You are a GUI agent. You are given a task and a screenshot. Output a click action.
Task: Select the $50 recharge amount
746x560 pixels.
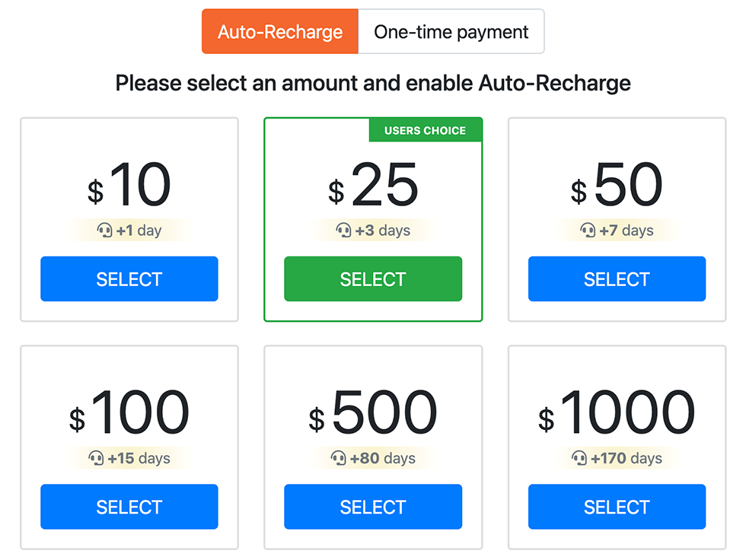tap(617, 278)
